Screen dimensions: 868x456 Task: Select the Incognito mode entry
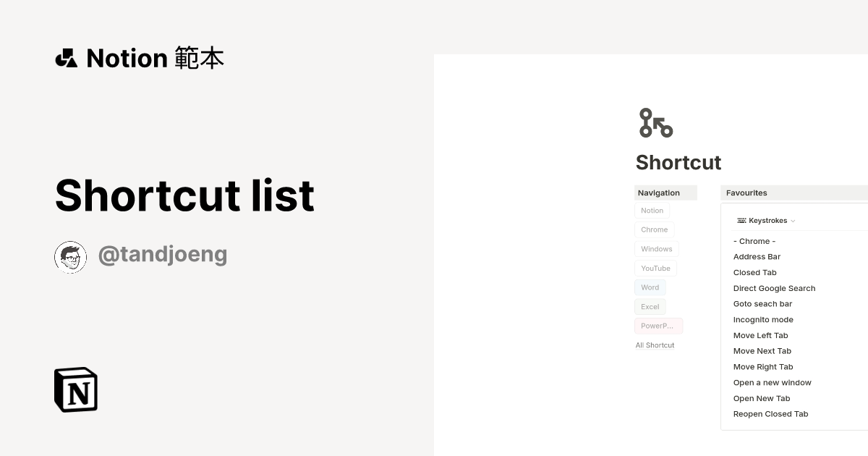(x=763, y=319)
